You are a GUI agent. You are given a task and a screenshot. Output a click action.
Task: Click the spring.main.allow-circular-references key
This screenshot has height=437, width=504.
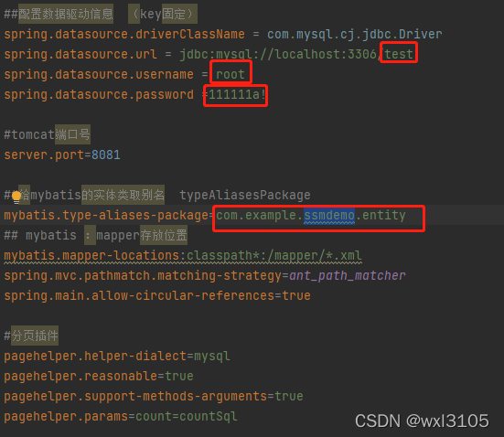[139, 295]
